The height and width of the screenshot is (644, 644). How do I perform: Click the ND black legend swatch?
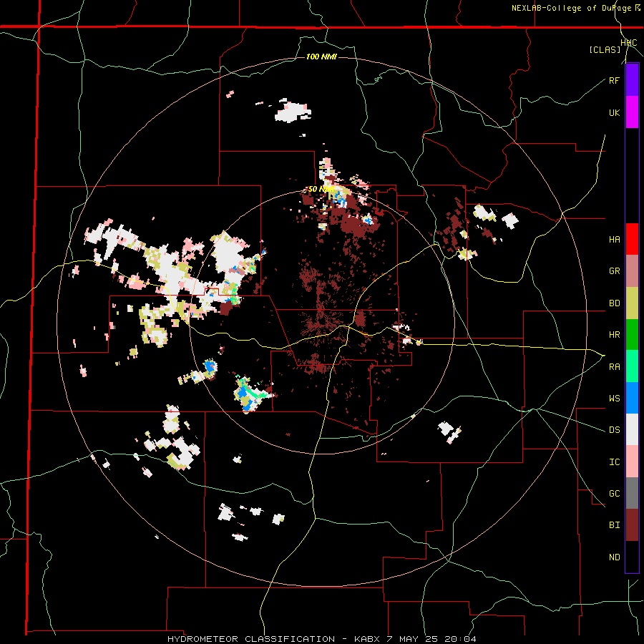pos(632,557)
